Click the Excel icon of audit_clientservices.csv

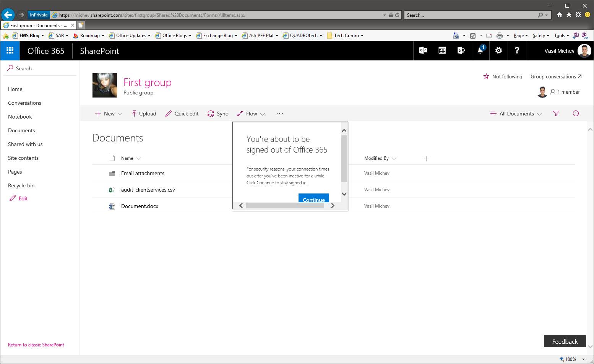coord(112,190)
